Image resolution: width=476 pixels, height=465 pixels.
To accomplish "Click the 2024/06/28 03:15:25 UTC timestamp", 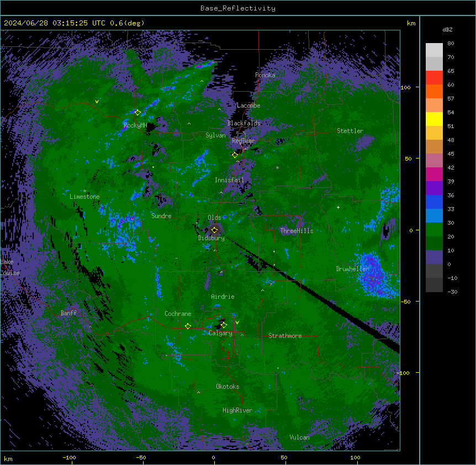I will point(54,23).
